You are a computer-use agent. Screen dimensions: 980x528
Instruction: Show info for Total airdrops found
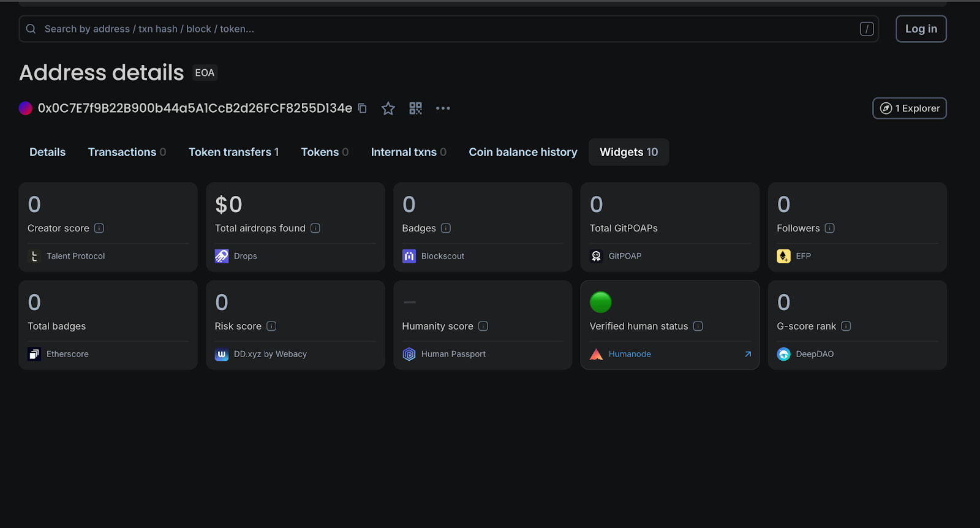pos(315,228)
